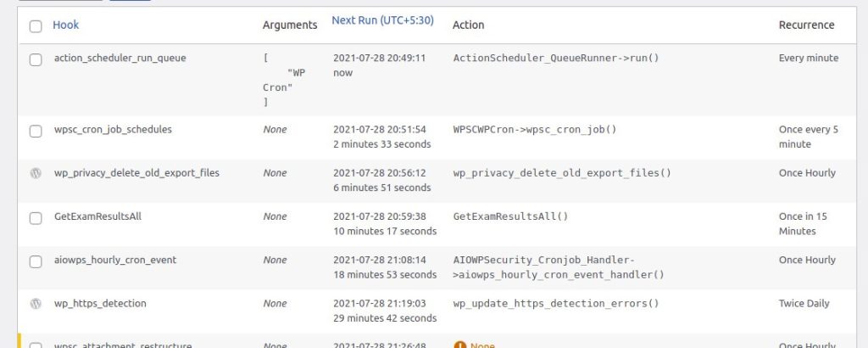Screen dimensions: 868x348
Task: Click the WordPress icon beside wp_https_detection
Action: [36, 303]
